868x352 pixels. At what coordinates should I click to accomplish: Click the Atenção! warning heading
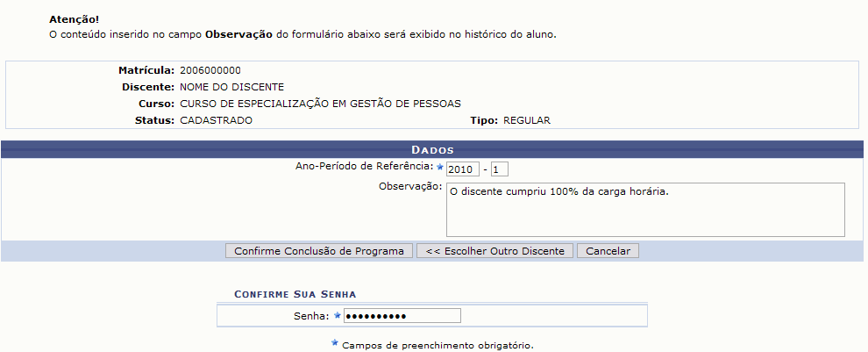coord(75,18)
